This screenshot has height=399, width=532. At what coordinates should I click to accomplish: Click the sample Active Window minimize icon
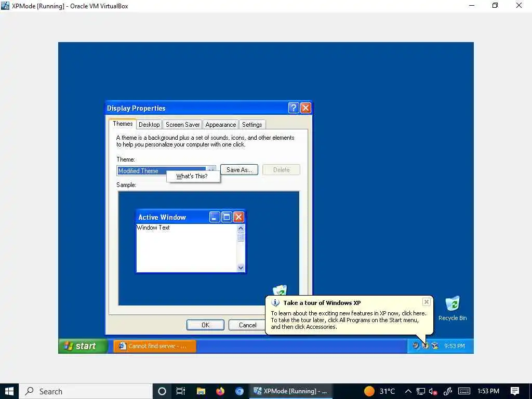[x=215, y=217]
